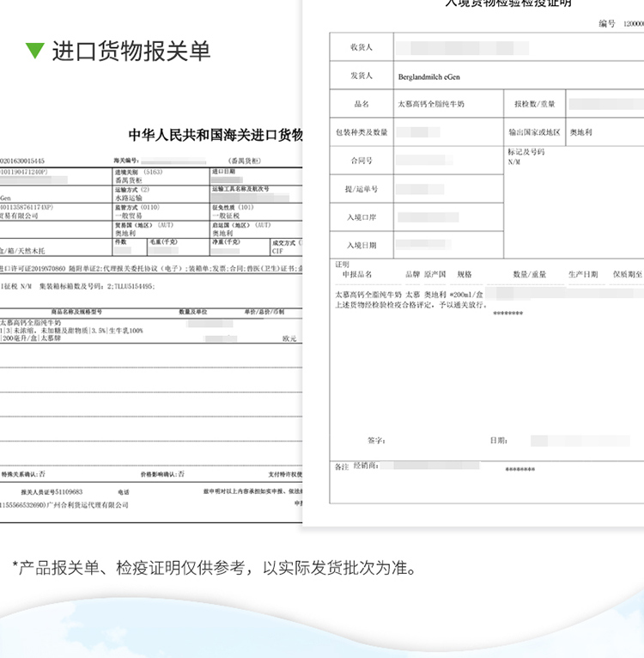This screenshot has width=644, height=658.
Task: Select the 单价/总价/币制 column header
Action: coord(264,312)
